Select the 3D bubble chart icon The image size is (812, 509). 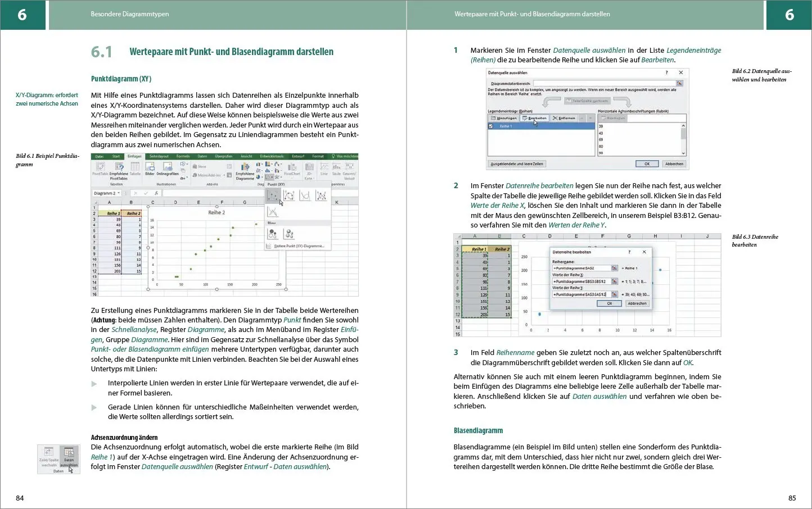click(x=288, y=234)
